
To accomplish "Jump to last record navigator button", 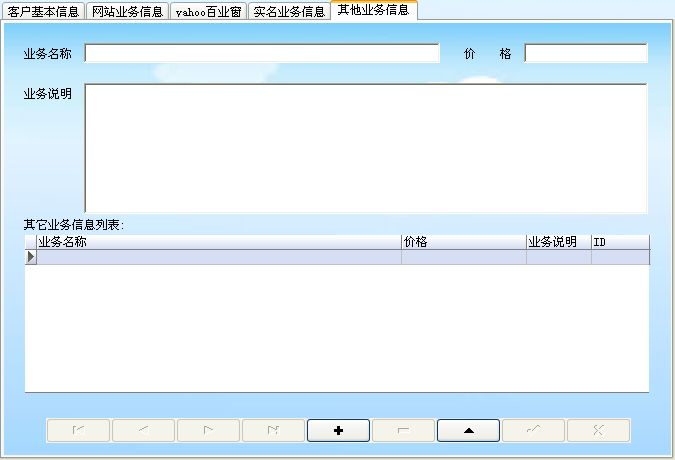I will [273, 430].
